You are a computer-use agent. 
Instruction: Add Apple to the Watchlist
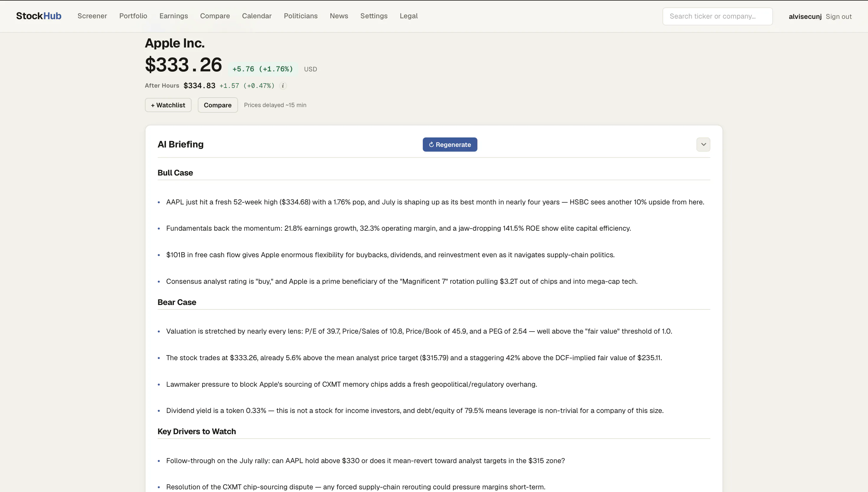pos(168,105)
